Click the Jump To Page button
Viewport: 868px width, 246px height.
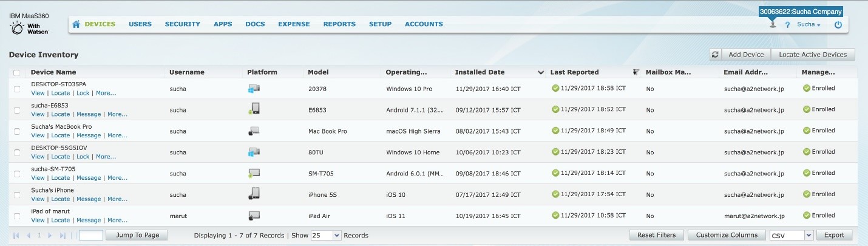137,235
